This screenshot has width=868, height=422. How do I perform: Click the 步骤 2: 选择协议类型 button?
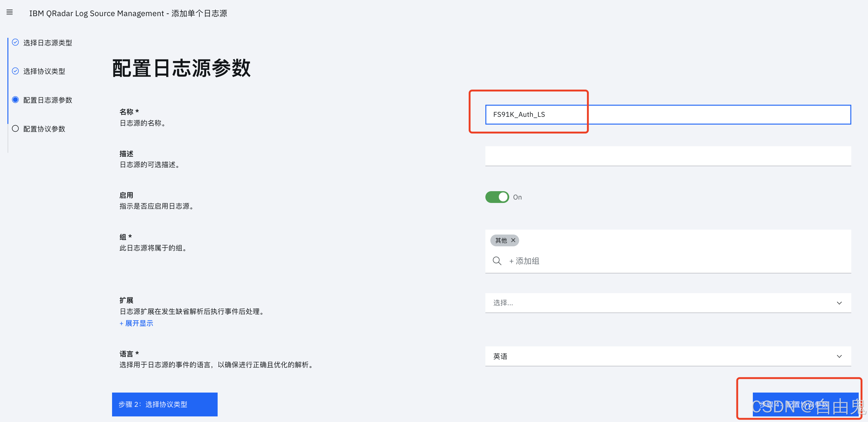(164, 404)
